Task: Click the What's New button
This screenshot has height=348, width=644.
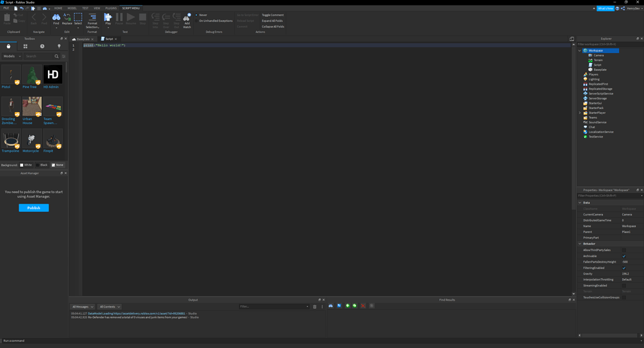Action: [605, 8]
